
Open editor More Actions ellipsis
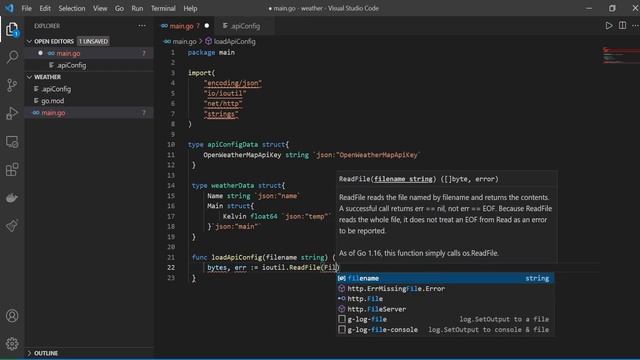pyautogui.click(x=636, y=26)
